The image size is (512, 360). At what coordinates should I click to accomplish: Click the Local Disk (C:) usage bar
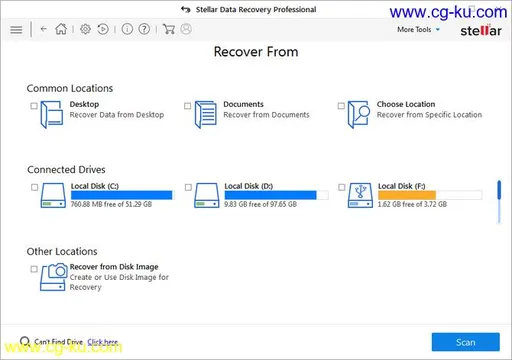click(123, 195)
